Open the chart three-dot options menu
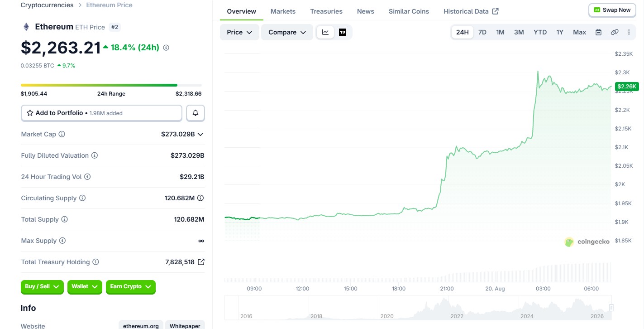This screenshot has width=644, height=329. coord(629,32)
